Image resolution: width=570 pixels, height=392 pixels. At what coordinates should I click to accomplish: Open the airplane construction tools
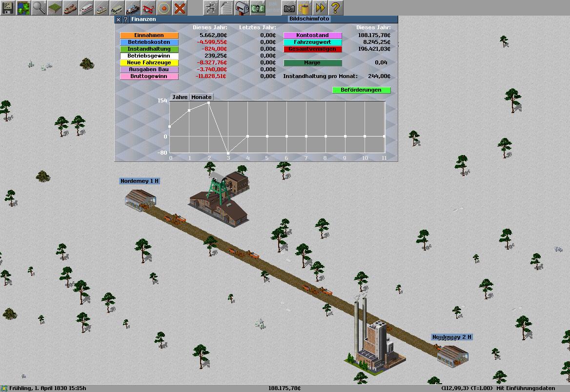coord(148,8)
